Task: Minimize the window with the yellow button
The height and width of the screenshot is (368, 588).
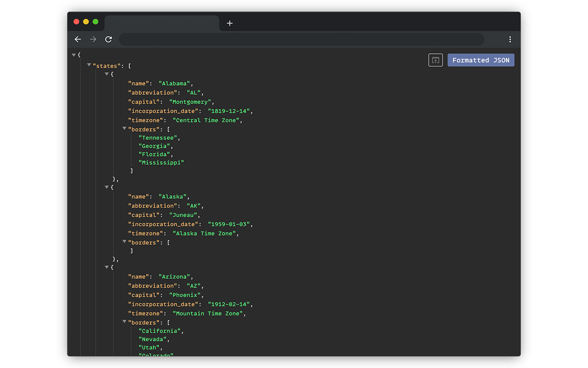Action: tap(86, 22)
